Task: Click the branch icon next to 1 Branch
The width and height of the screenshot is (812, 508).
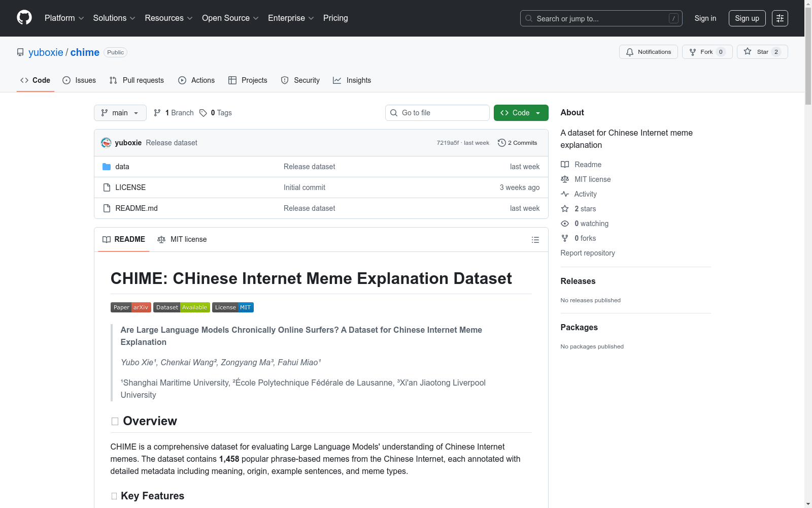Action: point(157,113)
